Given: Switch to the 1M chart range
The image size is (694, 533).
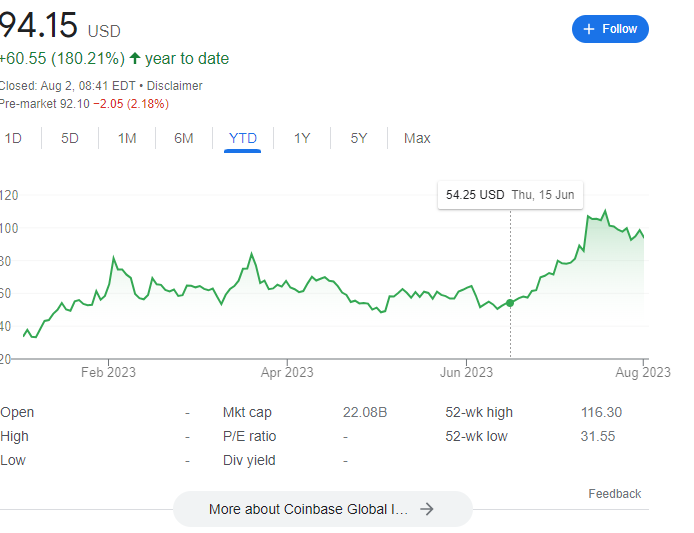Looking at the screenshot, I should point(127,138).
